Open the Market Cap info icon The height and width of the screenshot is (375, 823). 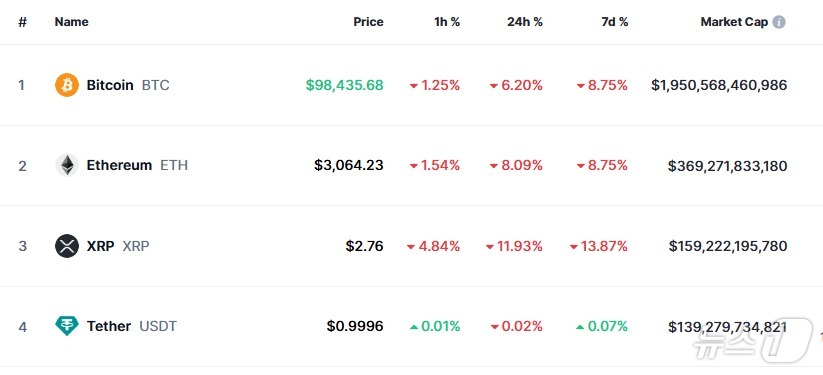[x=779, y=22]
